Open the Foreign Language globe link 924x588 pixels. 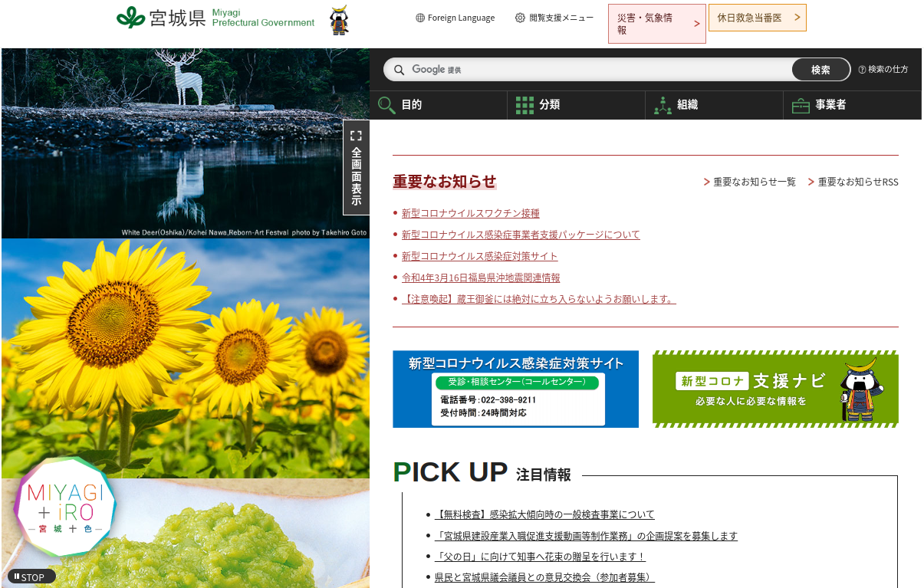(x=455, y=18)
